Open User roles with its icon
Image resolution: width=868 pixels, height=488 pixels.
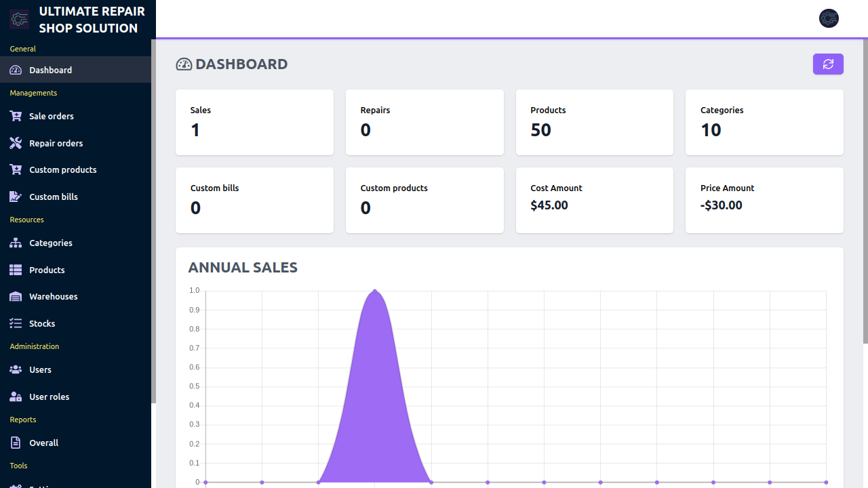[x=15, y=396]
